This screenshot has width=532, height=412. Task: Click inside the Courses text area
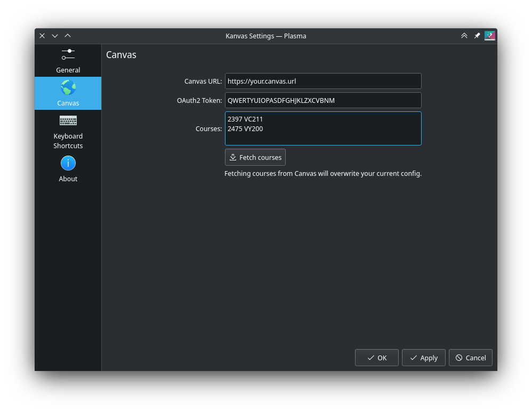click(x=323, y=128)
